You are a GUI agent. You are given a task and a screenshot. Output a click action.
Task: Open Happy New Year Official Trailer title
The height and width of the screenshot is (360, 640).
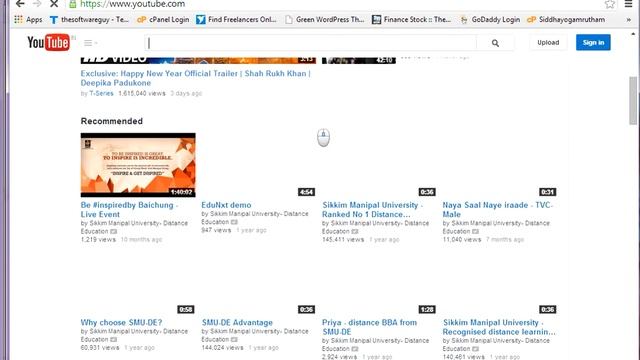(x=196, y=78)
